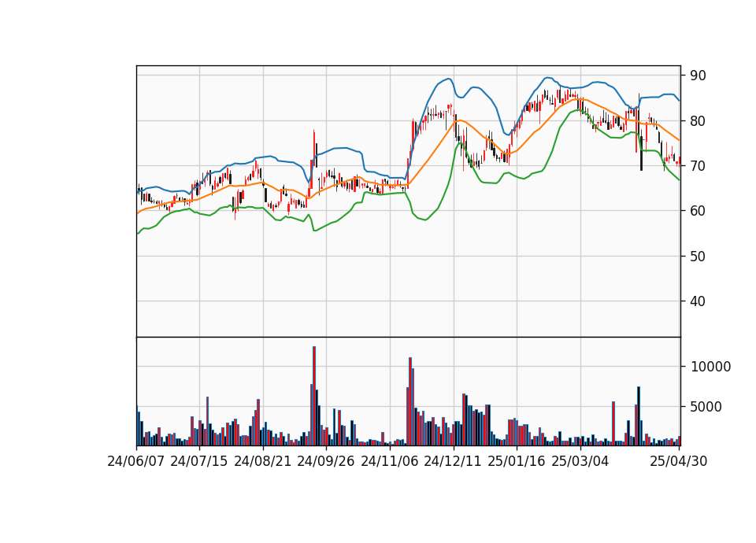Click the 24/11/06 date label
756x543 pixels.
coord(390,461)
